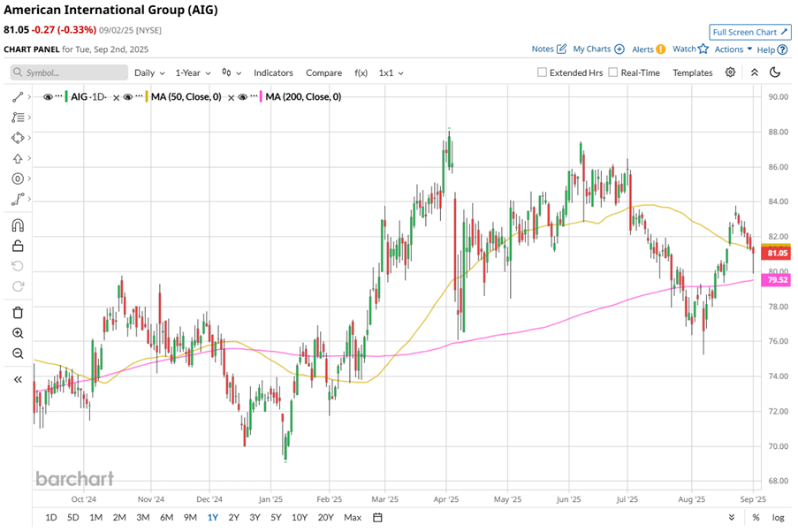Open options dots for AIG series

[x=58, y=95]
